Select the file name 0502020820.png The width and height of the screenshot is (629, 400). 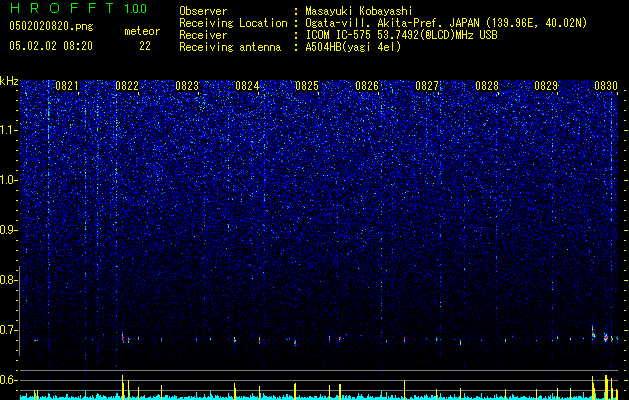click(51, 27)
